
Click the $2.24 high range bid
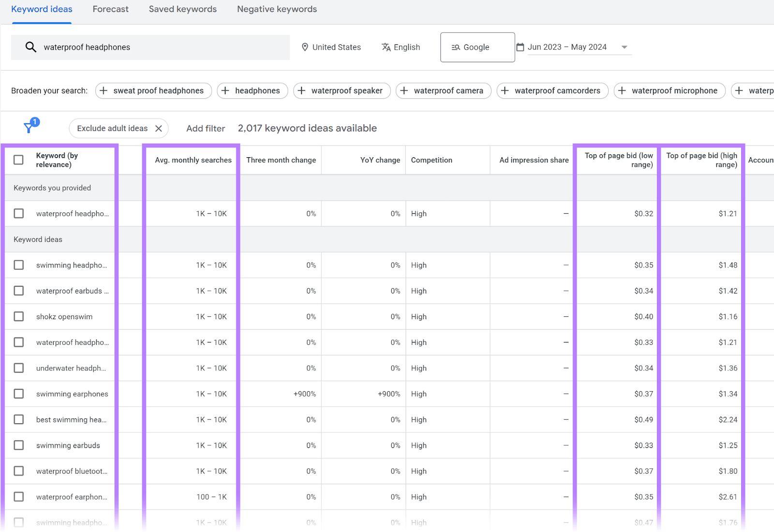728,420
